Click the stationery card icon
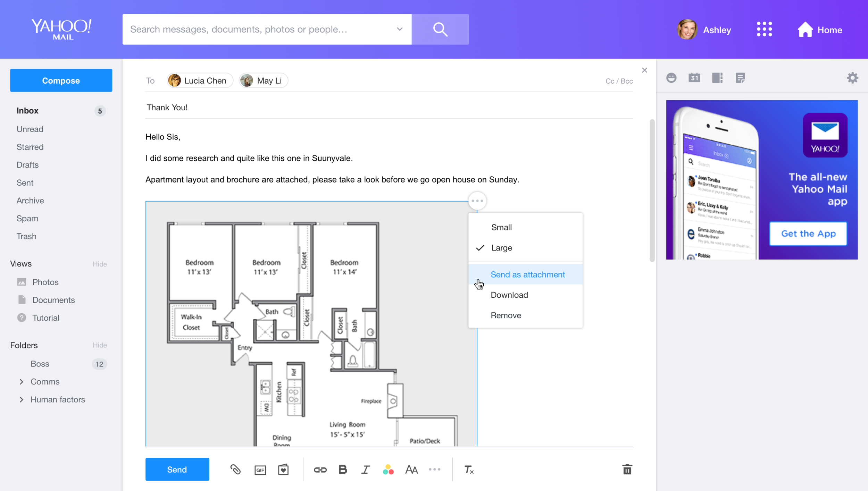The image size is (868, 491). 283,469
